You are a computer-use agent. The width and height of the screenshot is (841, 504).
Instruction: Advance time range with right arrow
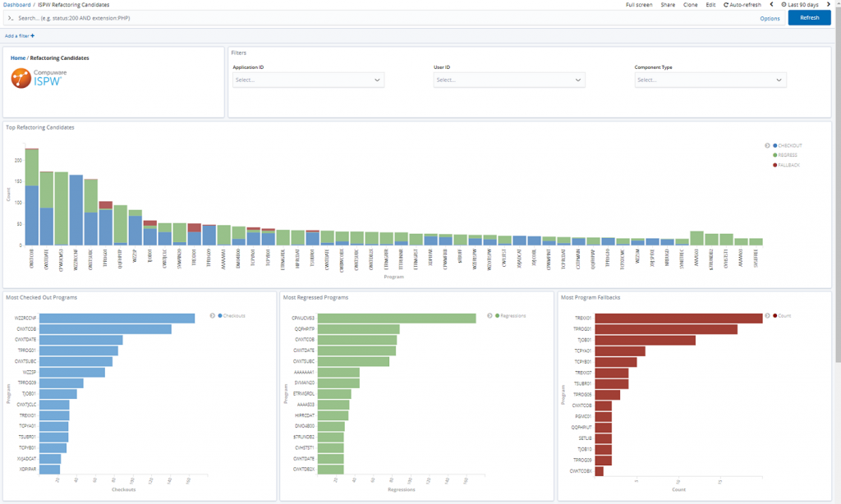(828, 4)
